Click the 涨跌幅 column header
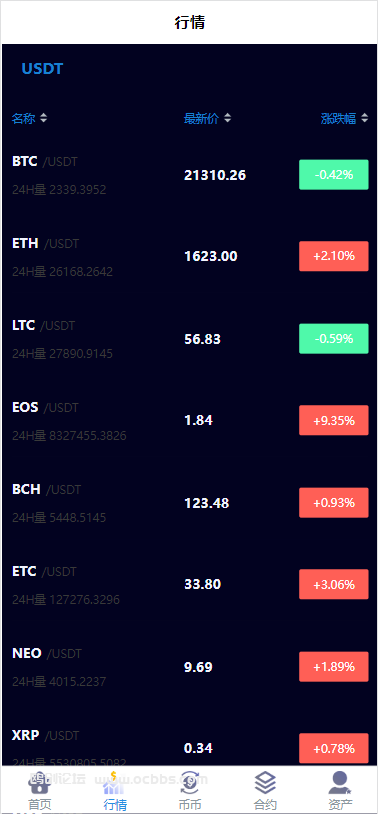 click(x=339, y=118)
